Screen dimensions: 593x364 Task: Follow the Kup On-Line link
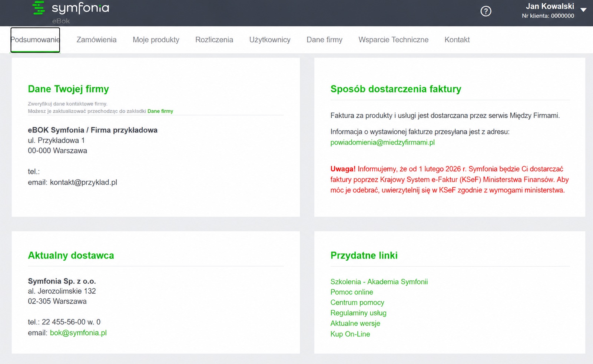(x=350, y=334)
